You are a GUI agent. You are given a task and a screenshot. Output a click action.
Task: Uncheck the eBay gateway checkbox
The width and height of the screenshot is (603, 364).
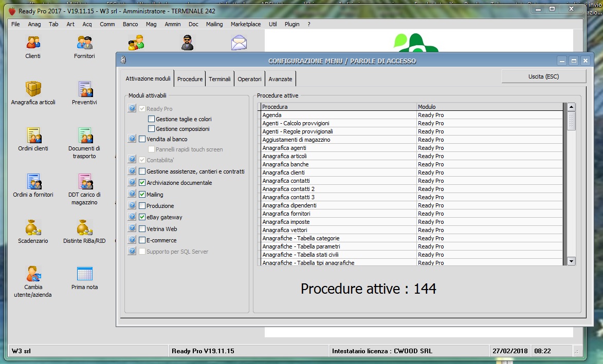coord(142,217)
